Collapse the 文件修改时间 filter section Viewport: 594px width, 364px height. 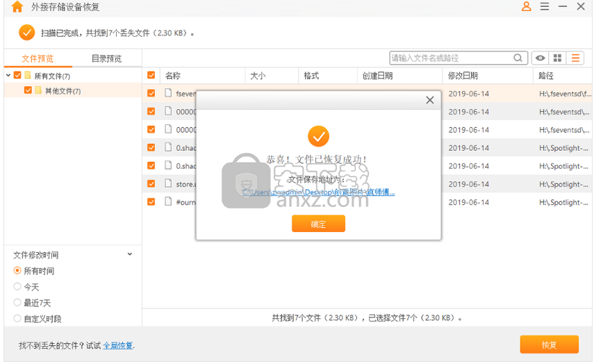coord(129,254)
